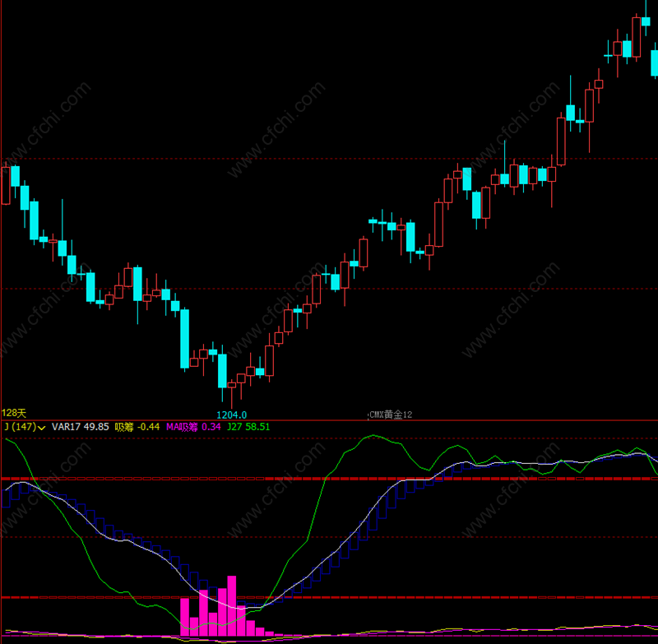The width and height of the screenshot is (658, 644).
Task: Click the VAR17 49.85 indicator value
Action: tap(80, 427)
